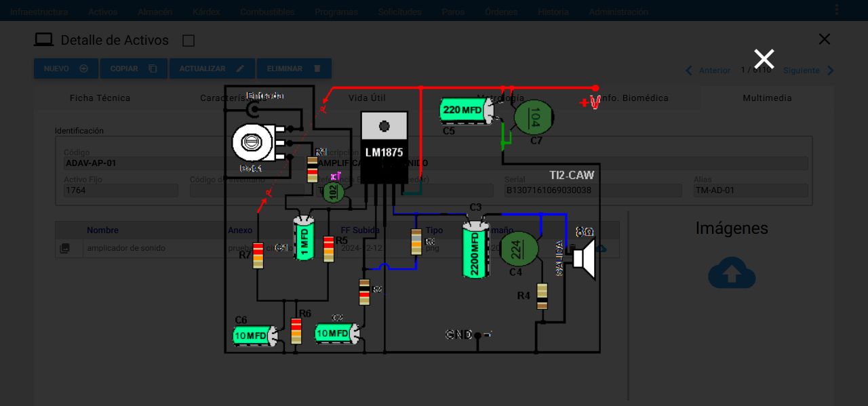Click the laptop icon beside Detalle de Activos
The height and width of the screenshot is (406, 868).
44,40
